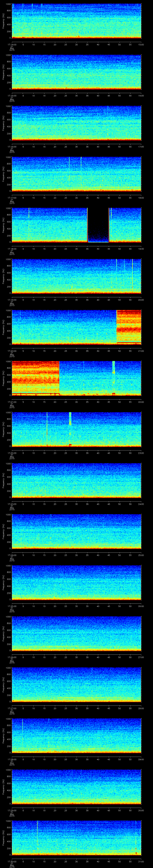
Task: Choose the spectrogram panel starting at 17:24:00
Action: click(x=76, y=531)
